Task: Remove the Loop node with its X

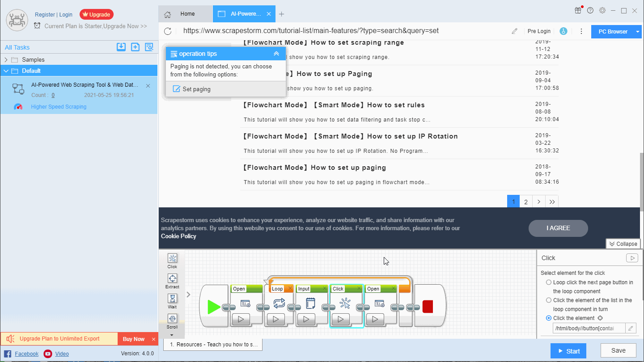Action: [x=290, y=289]
